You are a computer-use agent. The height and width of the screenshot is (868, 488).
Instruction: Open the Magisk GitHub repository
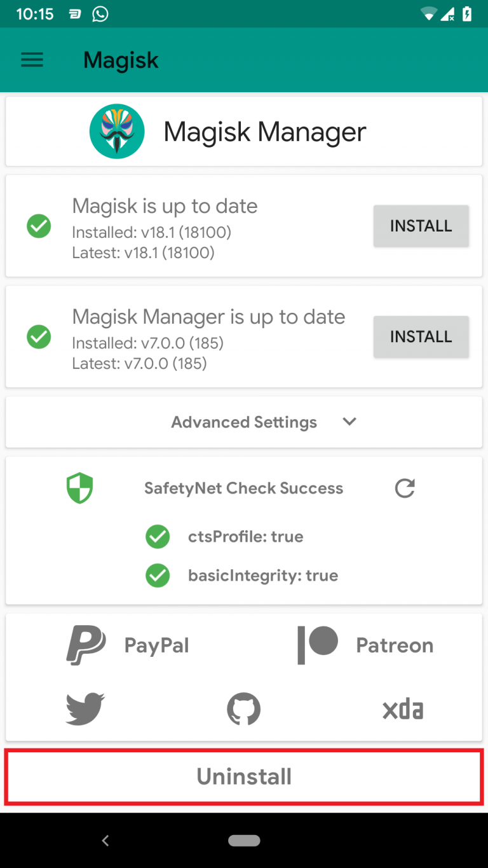(244, 708)
